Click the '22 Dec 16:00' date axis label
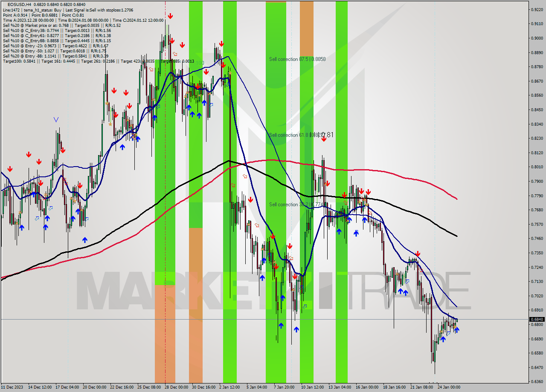The height and width of the screenshot is (392, 546). pyautogui.click(x=122, y=387)
